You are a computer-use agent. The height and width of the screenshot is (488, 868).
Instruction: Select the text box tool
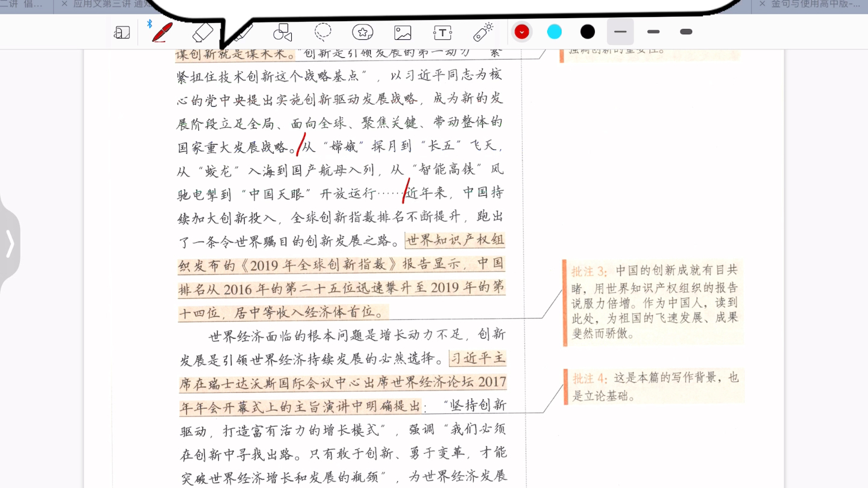point(442,33)
